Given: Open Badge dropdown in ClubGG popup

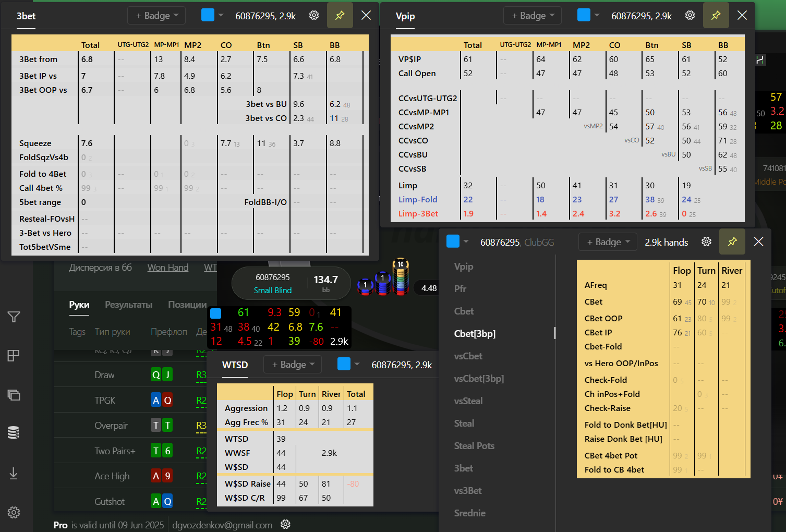Looking at the screenshot, I should (608, 242).
